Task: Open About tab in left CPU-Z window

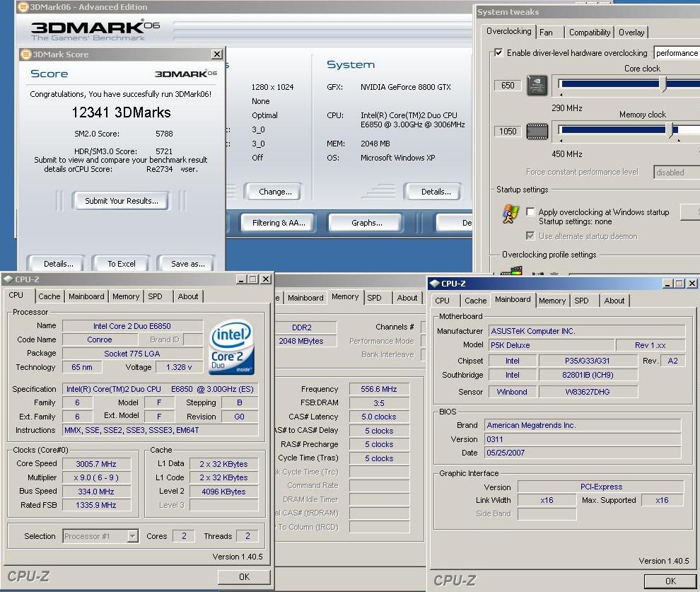Action: coord(188,296)
